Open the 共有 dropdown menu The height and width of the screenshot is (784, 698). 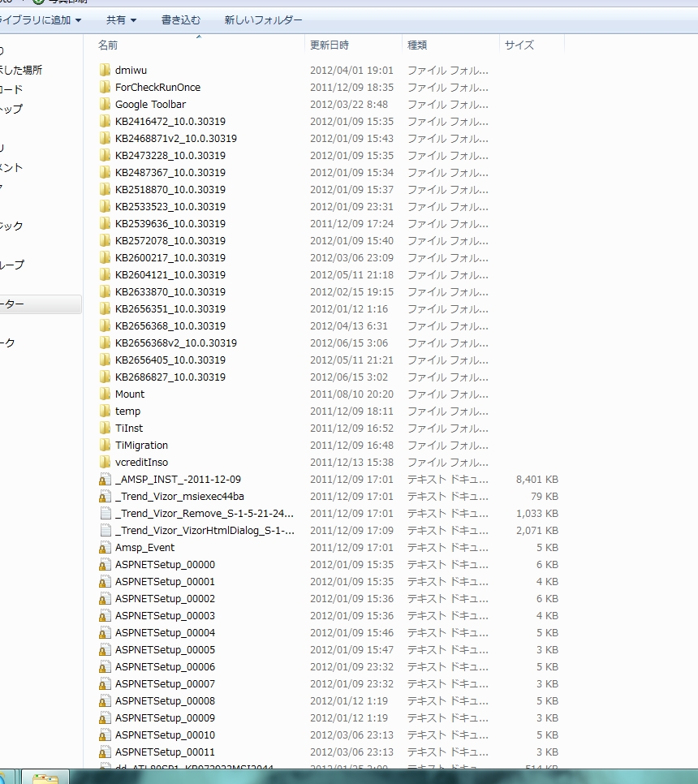click(121, 20)
